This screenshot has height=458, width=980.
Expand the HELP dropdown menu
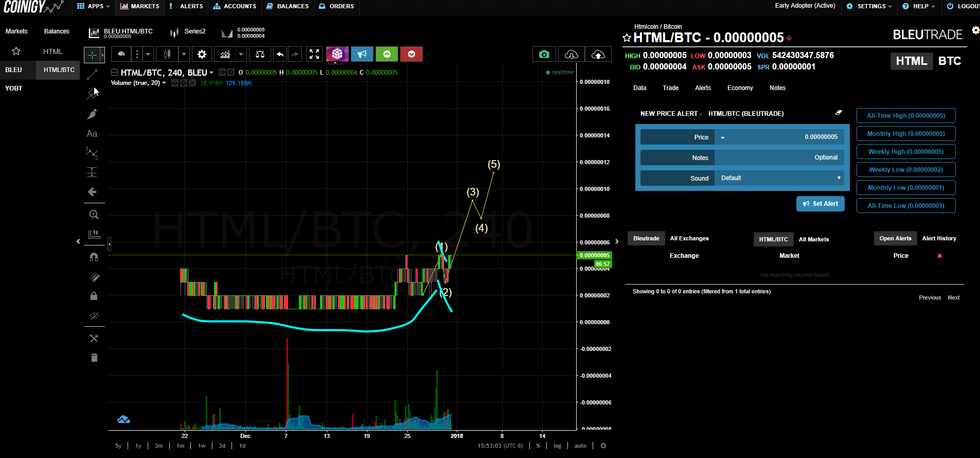(919, 6)
